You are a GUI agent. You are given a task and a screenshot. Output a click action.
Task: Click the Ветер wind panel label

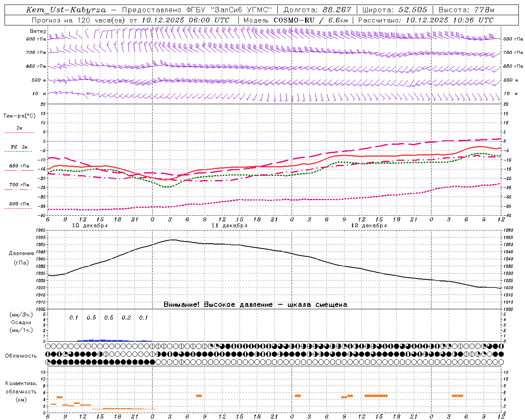coord(38,31)
